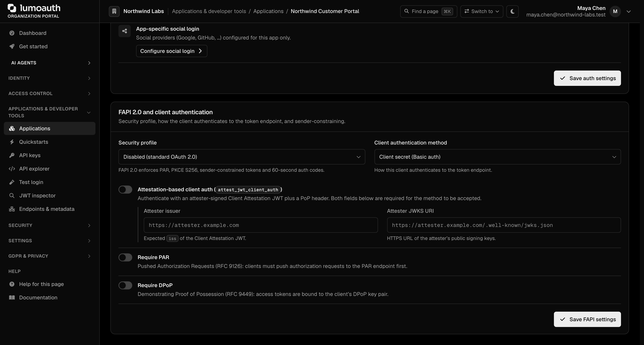Click Save FAPI settings button

point(587,319)
